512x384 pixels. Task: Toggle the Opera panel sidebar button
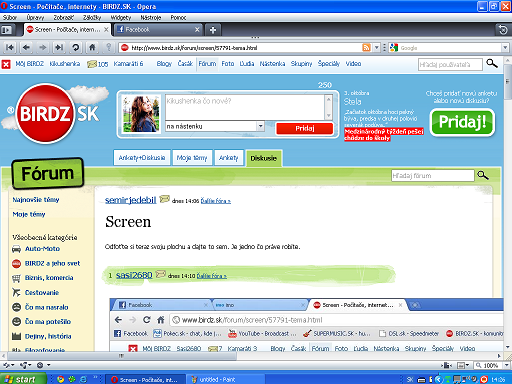pos(7,30)
